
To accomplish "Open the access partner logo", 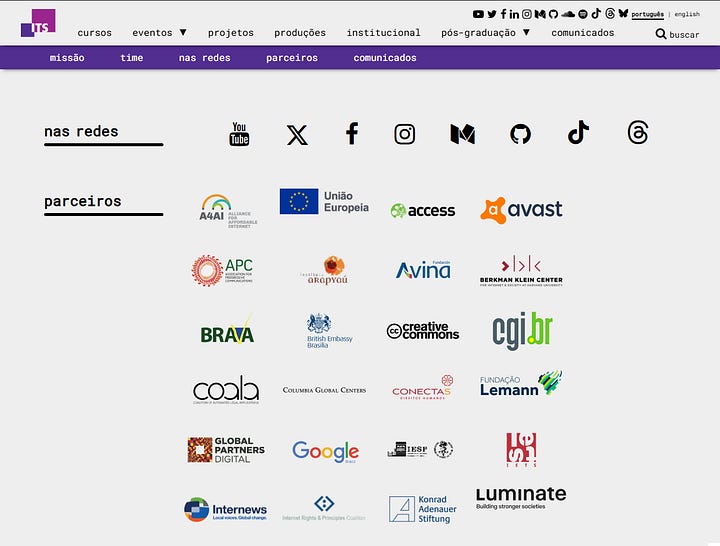I will (x=422, y=210).
